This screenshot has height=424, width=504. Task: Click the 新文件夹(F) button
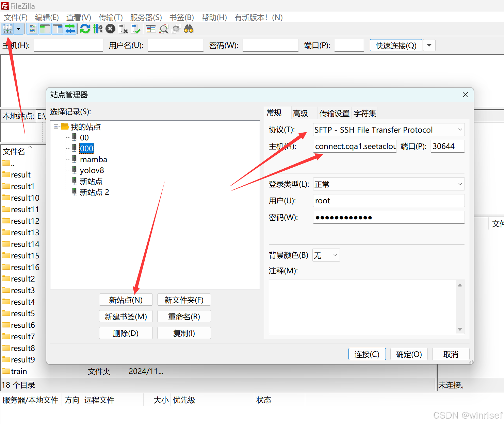click(x=184, y=300)
